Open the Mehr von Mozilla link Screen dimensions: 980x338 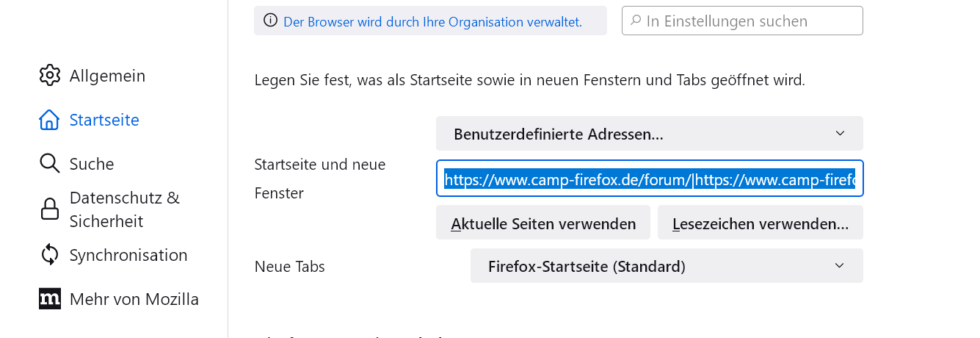(x=134, y=299)
